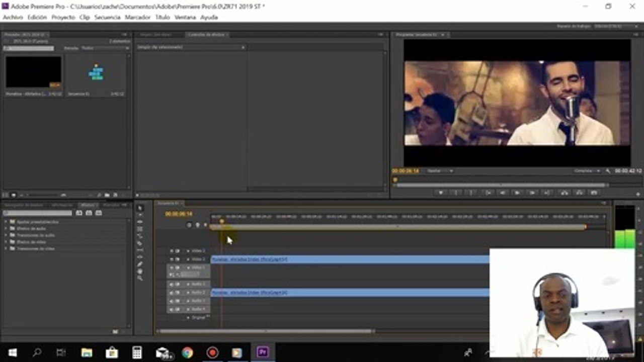Step back one frame in Program monitor
644x362 pixels.
tap(502, 193)
